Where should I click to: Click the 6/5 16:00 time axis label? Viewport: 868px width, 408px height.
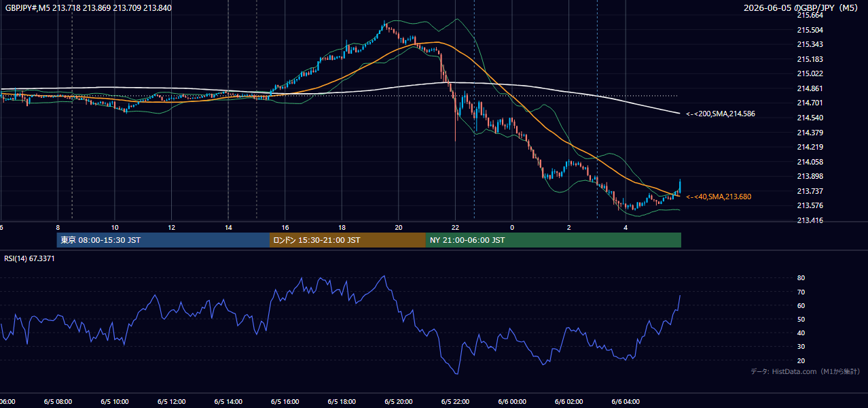tap(285, 402)
